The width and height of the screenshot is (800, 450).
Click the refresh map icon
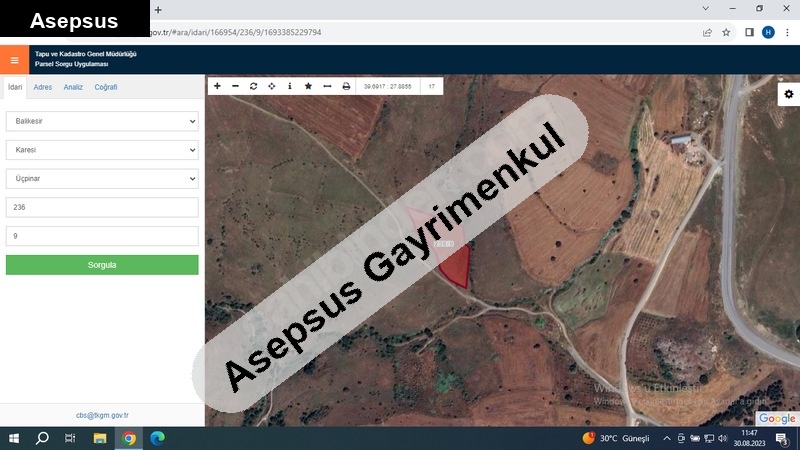pyautogui.click(x=254, y=87)
